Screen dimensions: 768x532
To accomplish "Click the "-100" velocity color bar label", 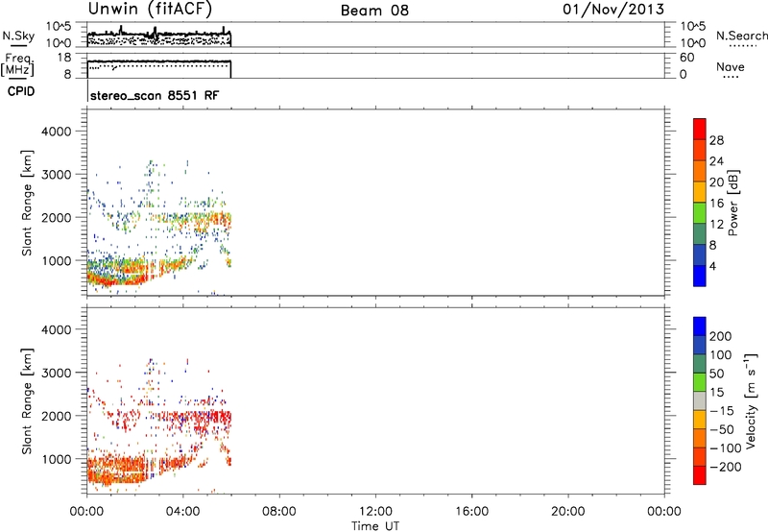I will point(725,448).
